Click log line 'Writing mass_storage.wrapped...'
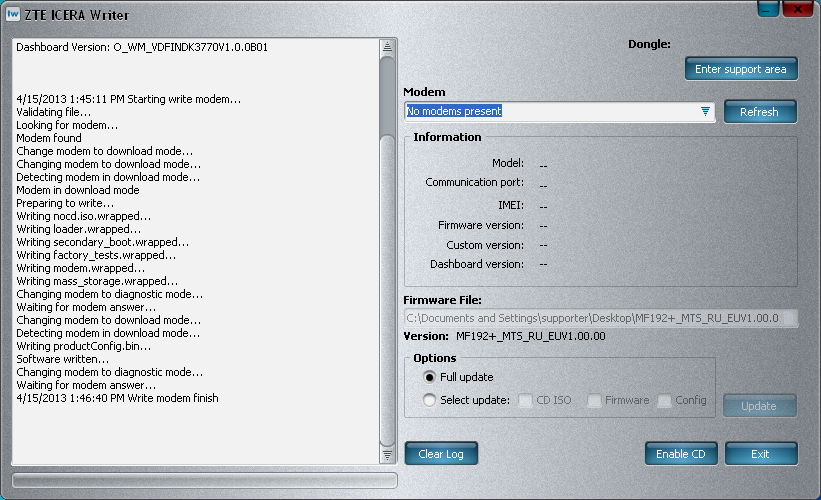Screen dimensions: 821x500 97,281
